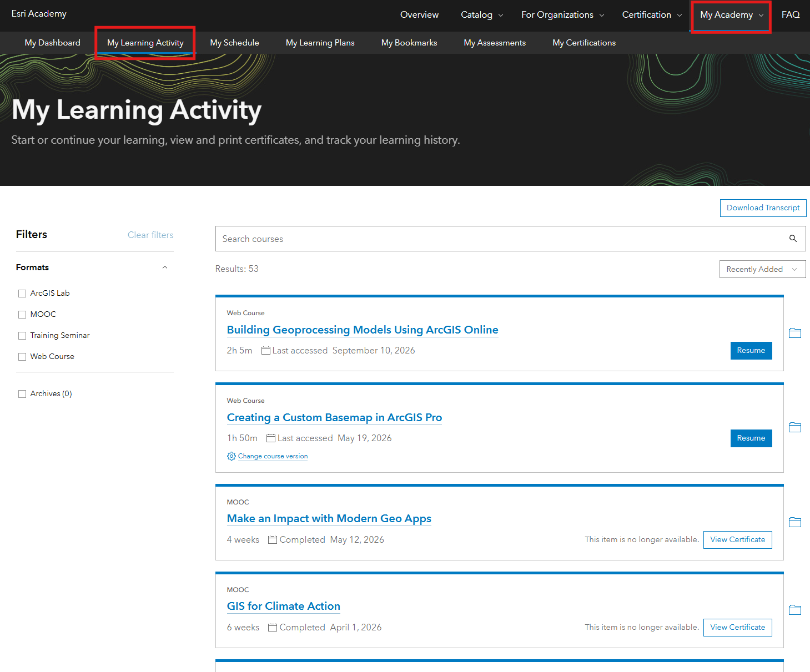The width and height of the screenshot is (810, 672).
Task: Open the Overview menu item
Action: tap(420, 15)
